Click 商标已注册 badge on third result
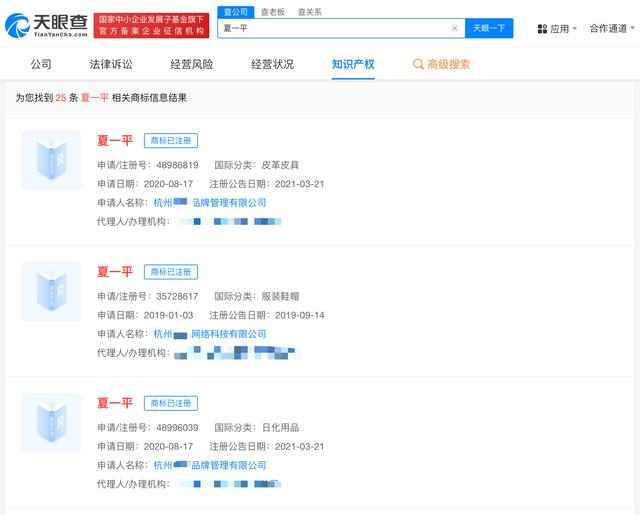 pos(171,403)
